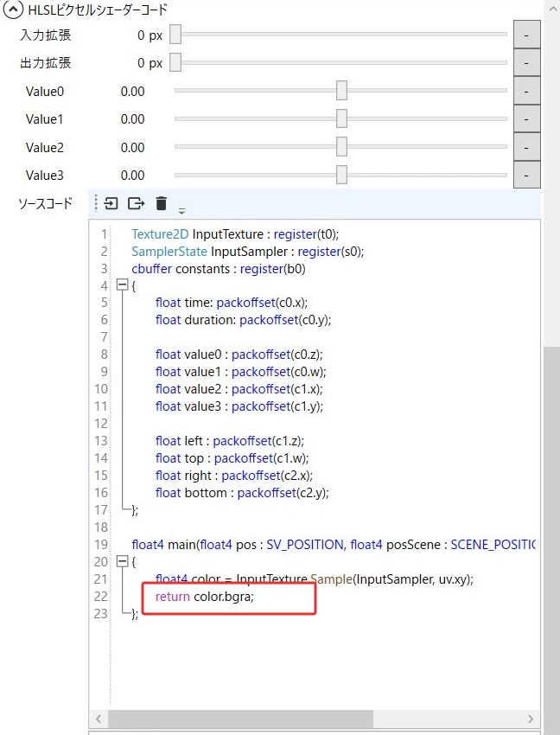Click 'right' on code line 15

198,476
